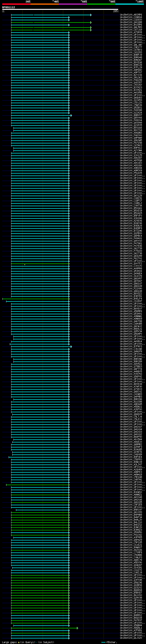Select the UniRef100_Q93VH9 label

click(x=131, y=123)
